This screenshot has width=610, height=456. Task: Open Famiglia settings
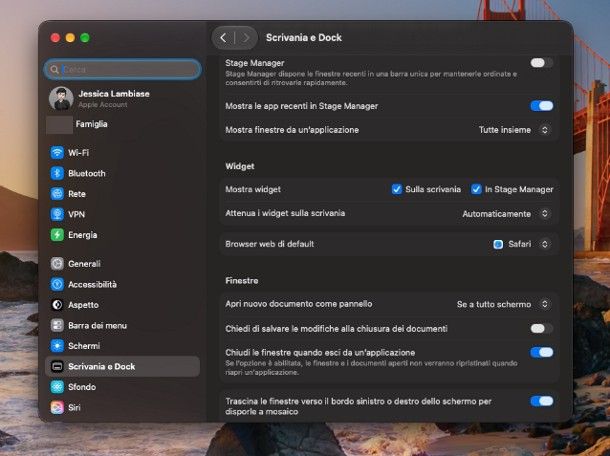tap(123, 125)
